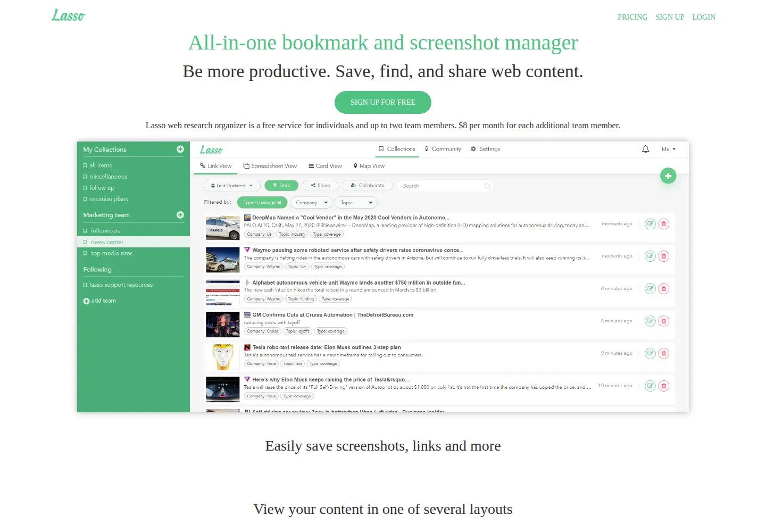Select the vacation plans collection
Image resolution: width=766 pixels, height=532 pixels.
pyautogui.click(x=105, y=199)
